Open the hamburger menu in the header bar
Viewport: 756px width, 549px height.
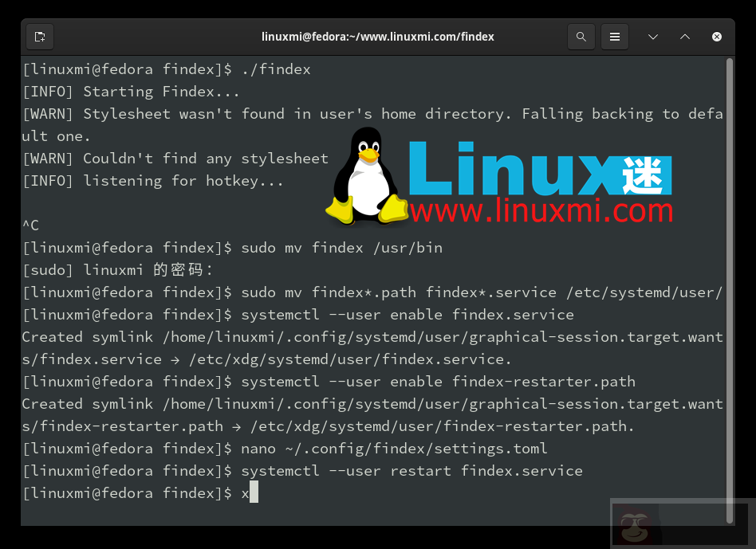614,36
